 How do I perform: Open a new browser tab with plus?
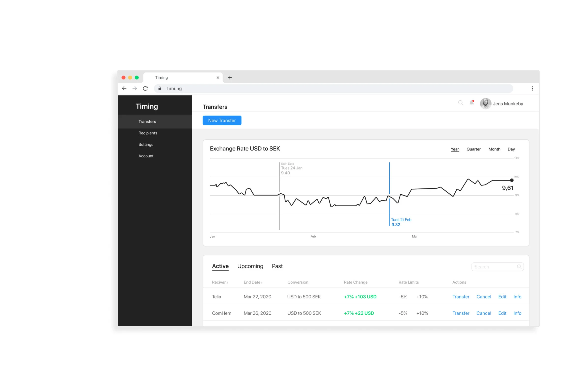[230, 77]
